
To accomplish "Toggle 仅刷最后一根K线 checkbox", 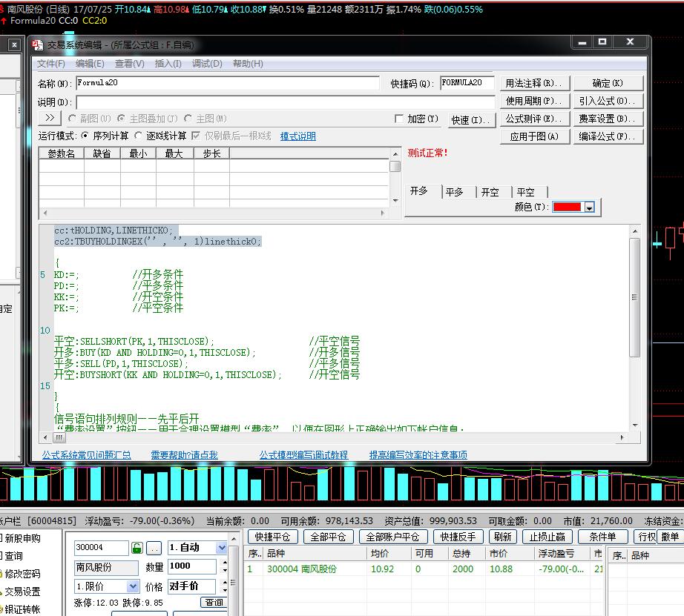I will (196, 136).
